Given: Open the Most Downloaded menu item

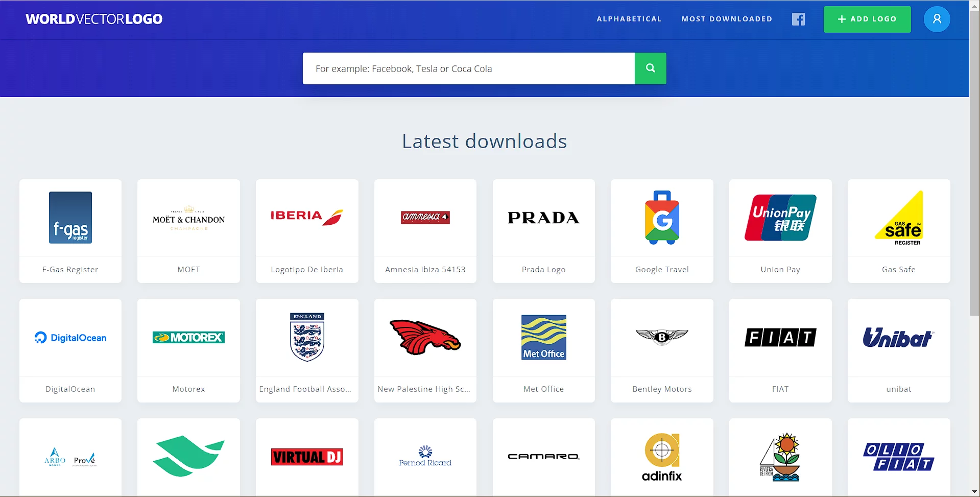Looking at the screenshot, I should pyautogui.click(x=727, y=19).
